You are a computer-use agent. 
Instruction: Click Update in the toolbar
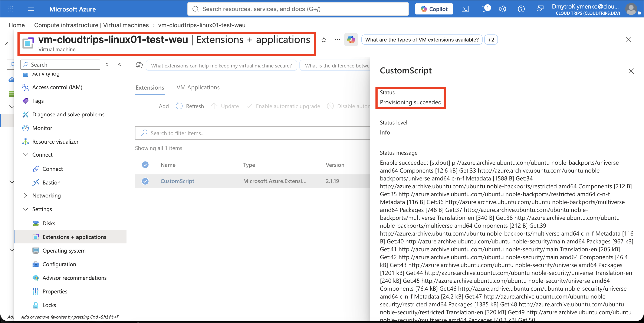coord(225,106)
